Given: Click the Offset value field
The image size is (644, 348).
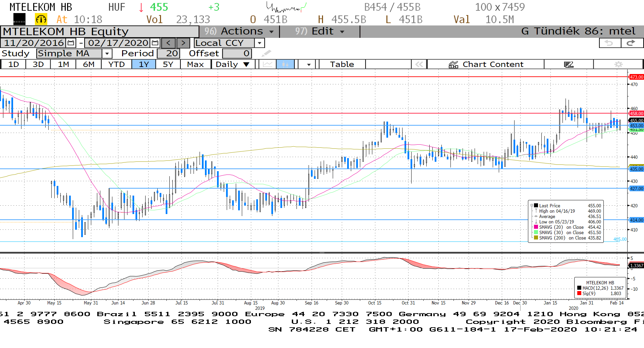Looking at the screenshot, I should pyautogui.click(x=237, y=53).
